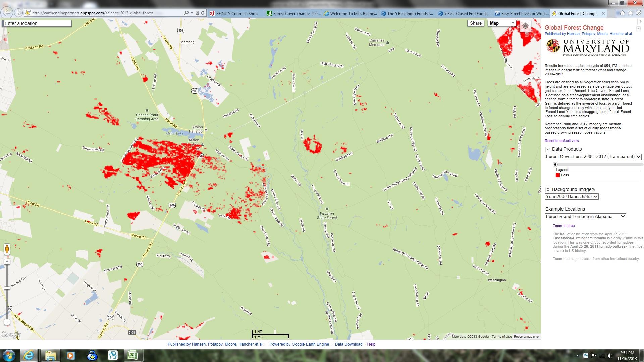The image size is (644, 362).
Task: Open address bar history dropdown arrow
Action: pos(192,13)
